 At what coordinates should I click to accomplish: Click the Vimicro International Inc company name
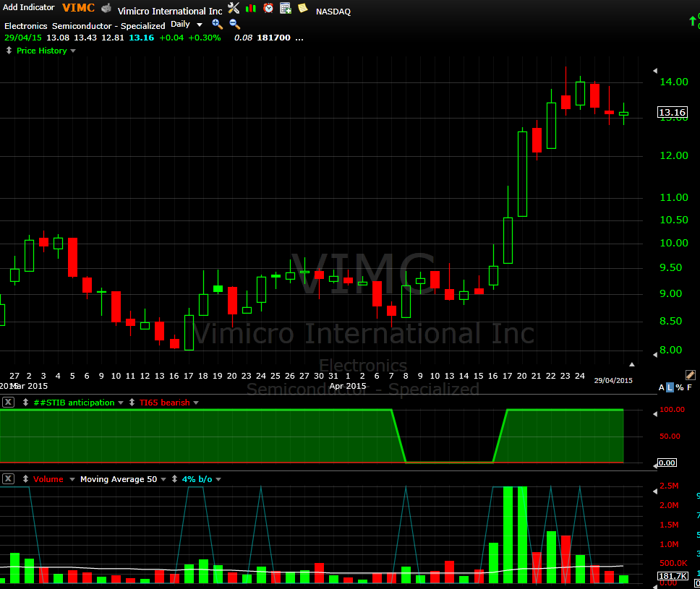[170, 11]
